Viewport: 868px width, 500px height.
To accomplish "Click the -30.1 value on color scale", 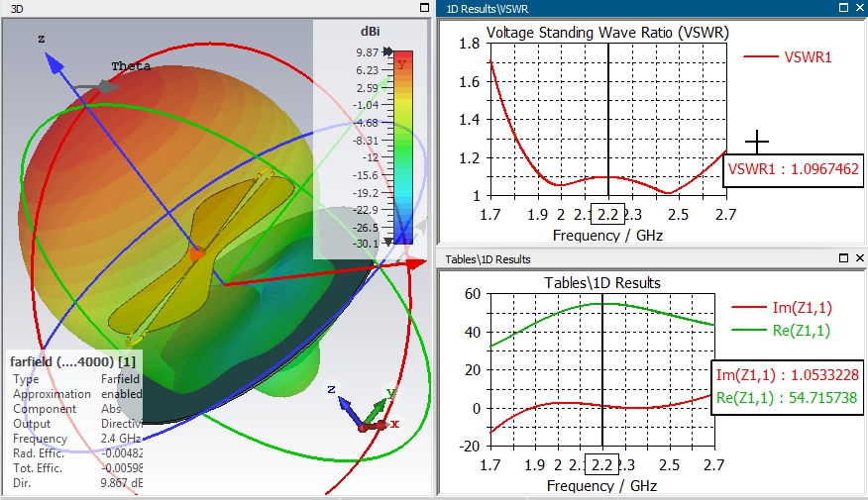I will coord(366,244).
